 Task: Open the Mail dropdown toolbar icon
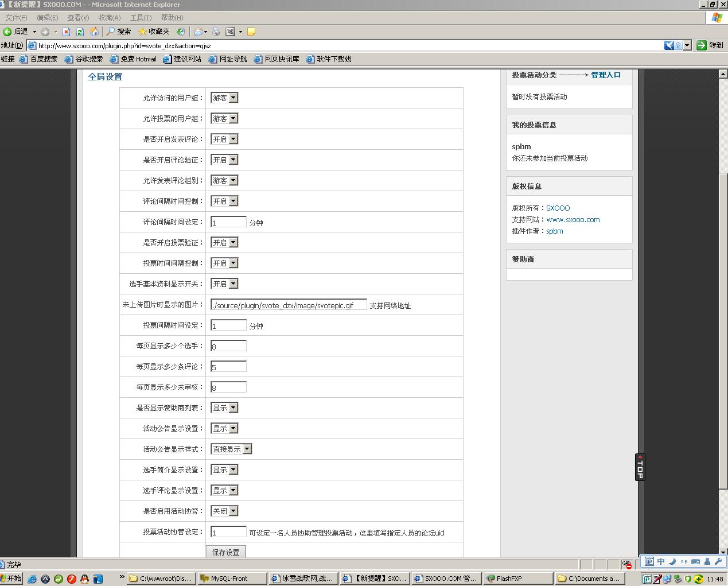pos(200,32)
